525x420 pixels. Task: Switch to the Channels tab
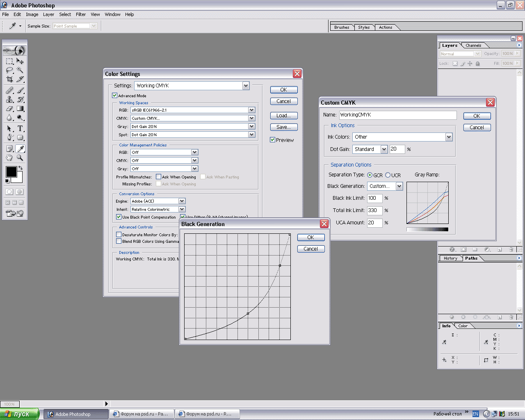(473, 46)
